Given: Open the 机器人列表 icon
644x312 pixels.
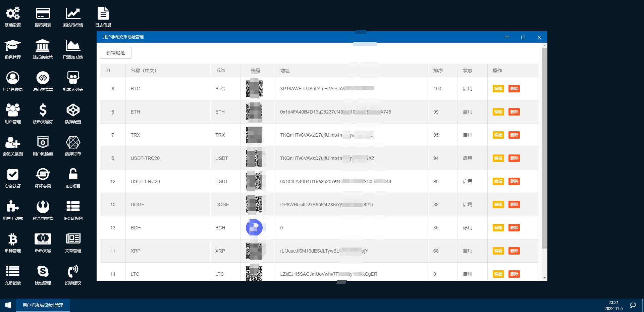Looking at the screenshot, I should (73, 78).
